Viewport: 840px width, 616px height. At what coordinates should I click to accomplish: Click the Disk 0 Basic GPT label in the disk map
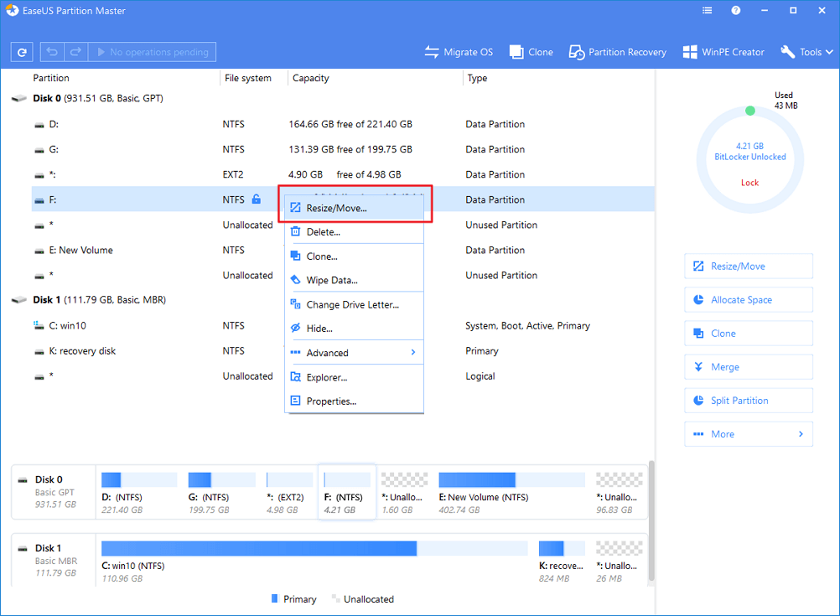click(x=54, y=492)
